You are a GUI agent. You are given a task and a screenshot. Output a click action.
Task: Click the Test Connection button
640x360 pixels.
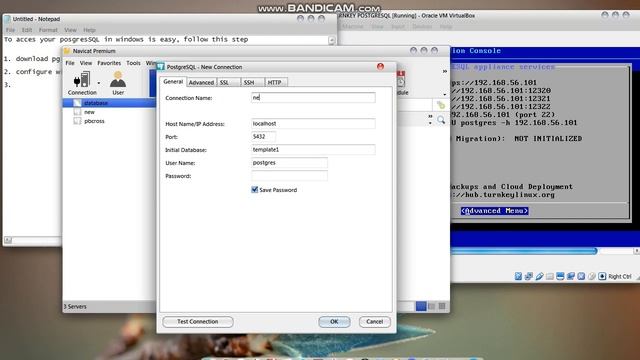coord(198,322)
